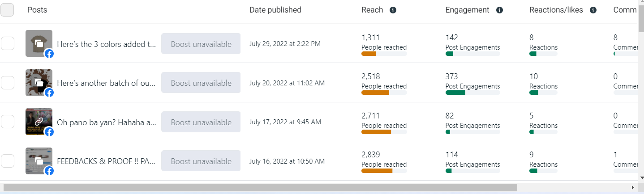Screen dimensions: 644x194
Task: Open the "Oh pano ba yan?" post
Action: tap(107, 122)
